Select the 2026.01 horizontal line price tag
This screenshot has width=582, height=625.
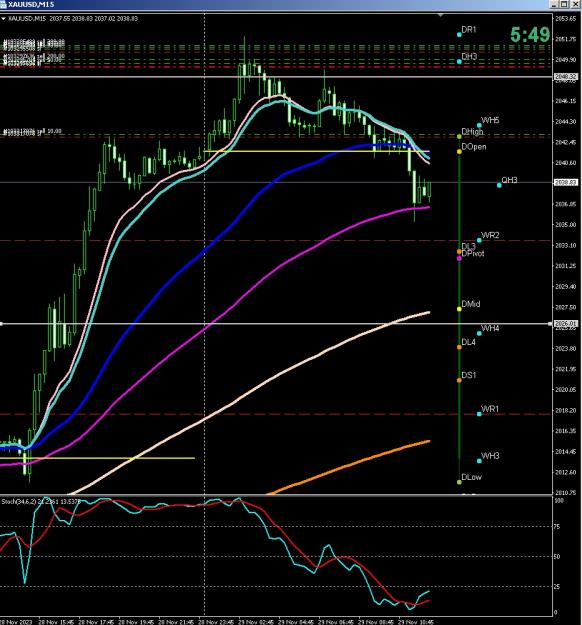566,324
